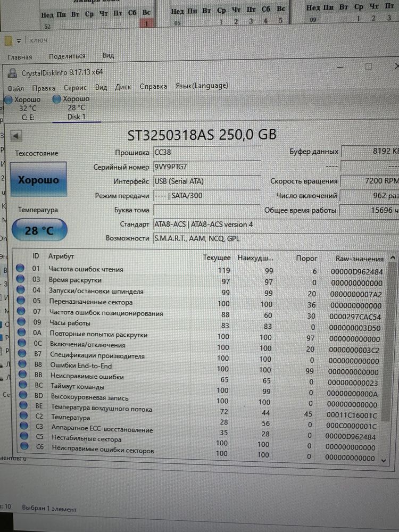399x532 pixels.
Task: Click the Порог column header
Action: [306, 258]
